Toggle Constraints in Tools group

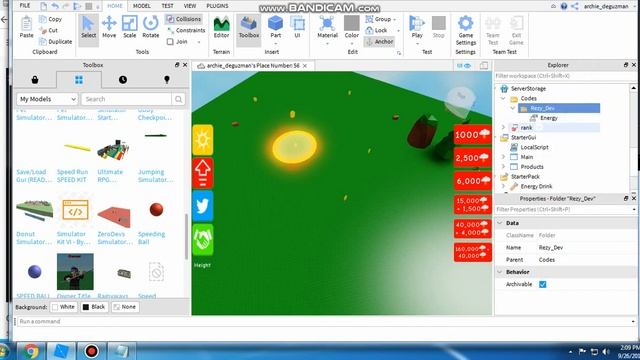tap(186, 30)
